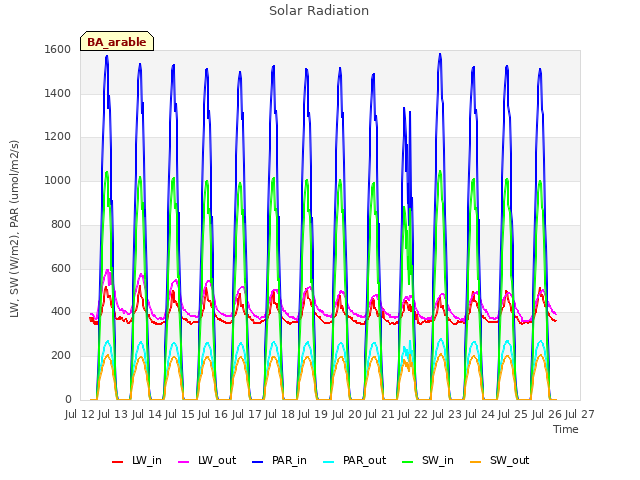
Task: Click the Jul 25 x-axis tick label
Action: pyautogui.click(x=513, y=414)
